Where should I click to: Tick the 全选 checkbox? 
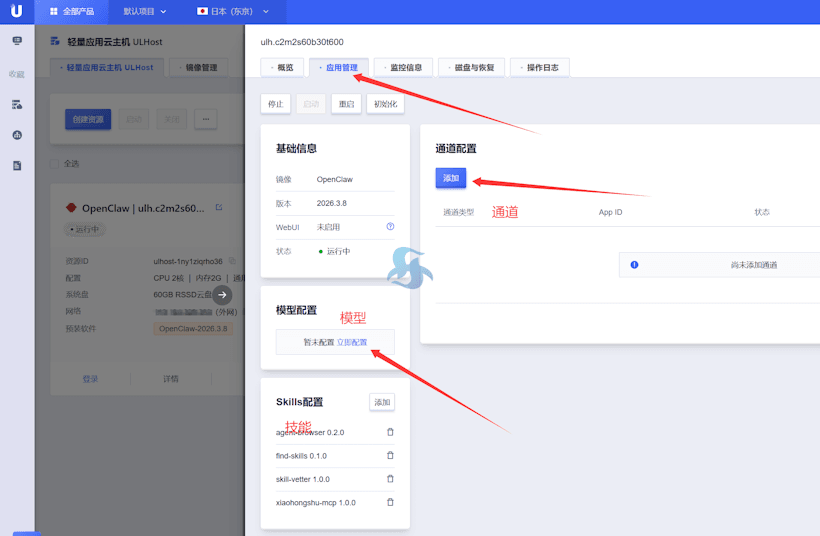[54, 164]
